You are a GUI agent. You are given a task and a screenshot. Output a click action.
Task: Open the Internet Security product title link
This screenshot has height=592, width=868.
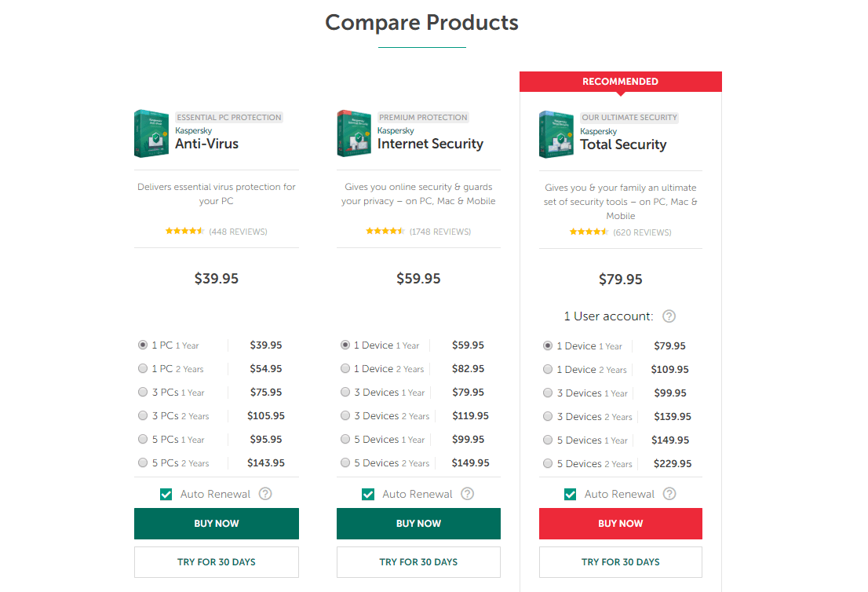pyautogui.click(x=430, y=144)
